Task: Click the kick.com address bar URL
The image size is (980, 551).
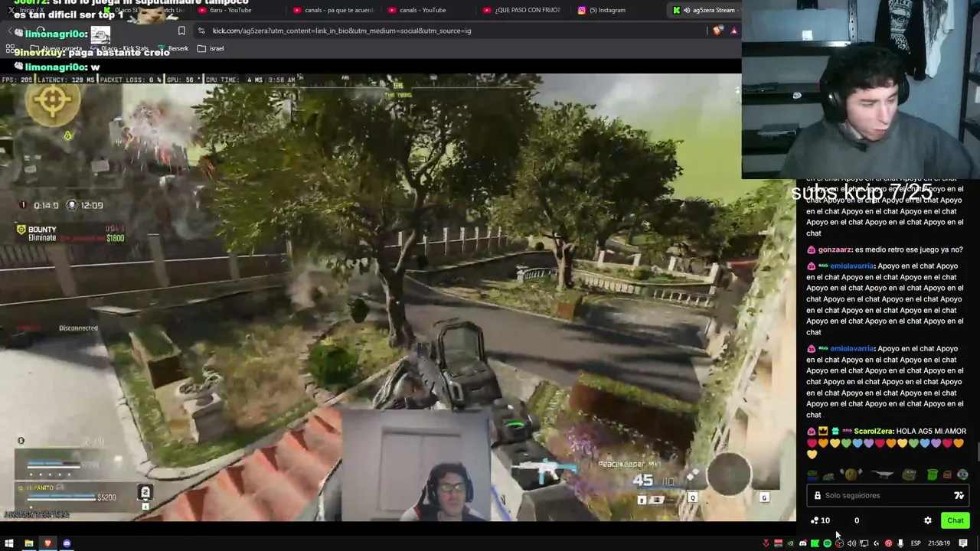Action: [x=341, y=31]
